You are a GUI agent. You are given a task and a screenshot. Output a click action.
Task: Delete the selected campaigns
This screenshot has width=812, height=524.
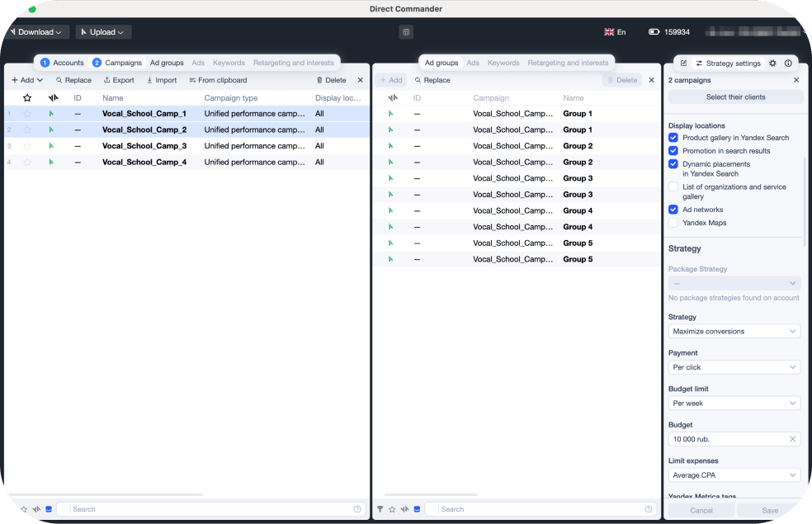tap(332, 80)
